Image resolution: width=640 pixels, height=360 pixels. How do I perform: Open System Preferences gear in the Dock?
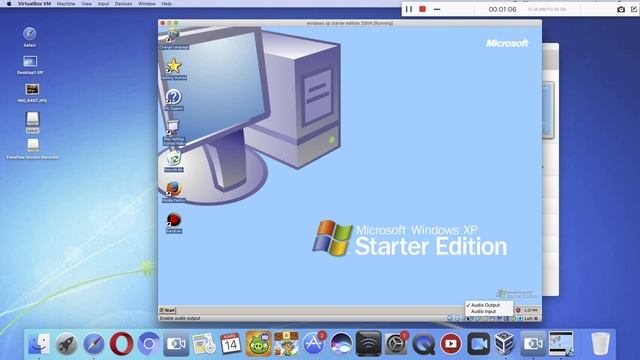[x=396, y=344]
